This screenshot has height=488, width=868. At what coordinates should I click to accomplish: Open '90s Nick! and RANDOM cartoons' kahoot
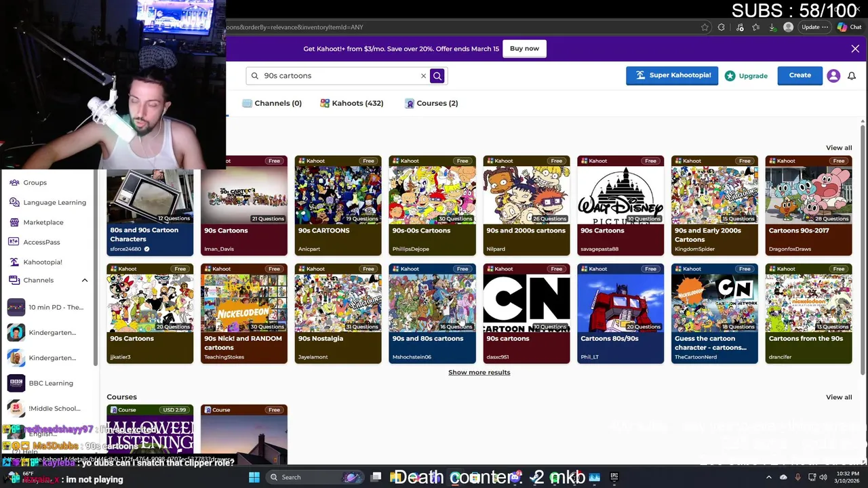244,314
